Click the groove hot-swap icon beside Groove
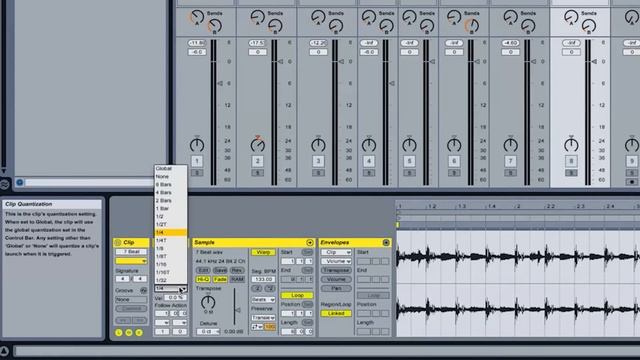Viewport: 640px width, 360px height. [x=143, y=290]
